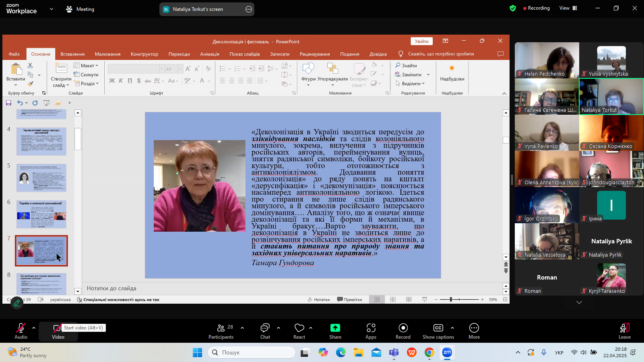Click the PowerPoint zoom slider

point(451,299)
